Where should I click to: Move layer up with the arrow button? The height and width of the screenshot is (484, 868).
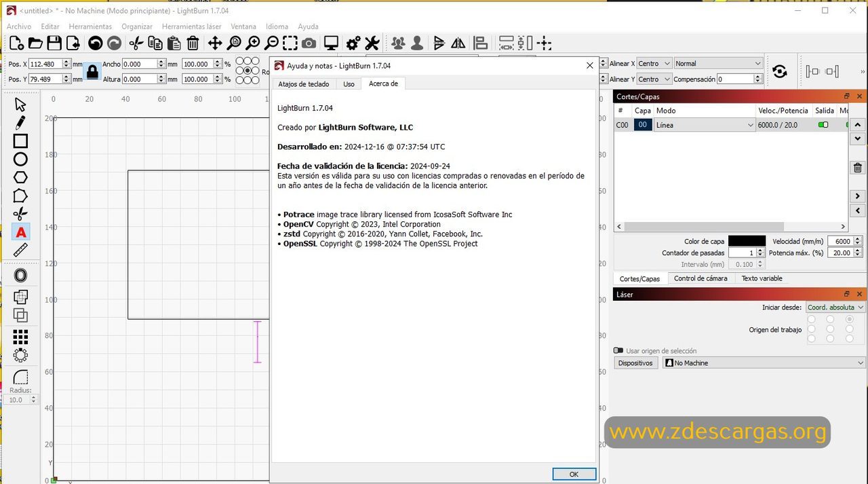(x=858, y=125)
